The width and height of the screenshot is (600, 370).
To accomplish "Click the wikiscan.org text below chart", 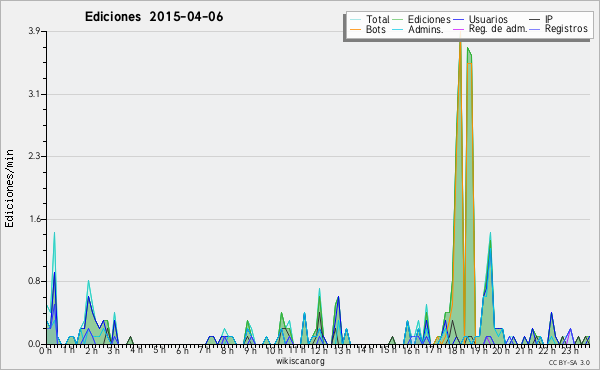I will tap(300, 361).
